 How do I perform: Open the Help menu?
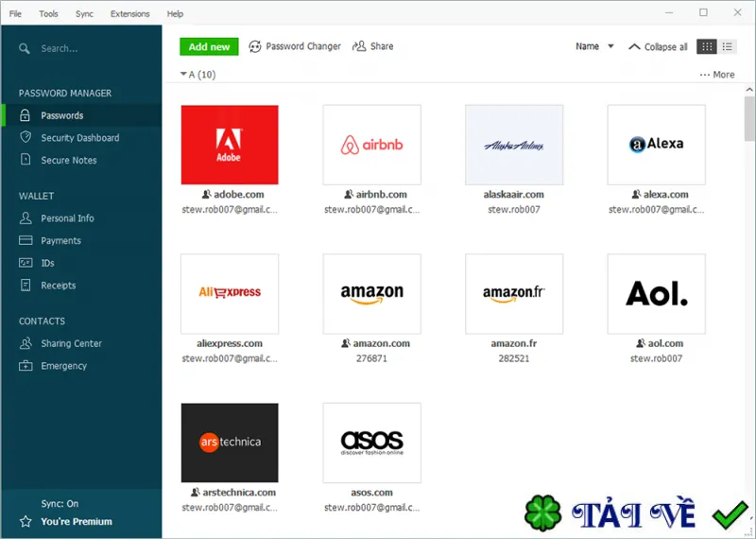tap(175, 13)
